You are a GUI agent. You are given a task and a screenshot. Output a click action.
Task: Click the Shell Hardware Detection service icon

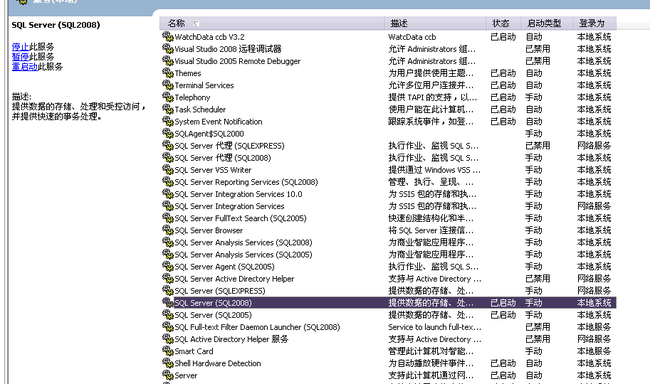coord(167,363)
